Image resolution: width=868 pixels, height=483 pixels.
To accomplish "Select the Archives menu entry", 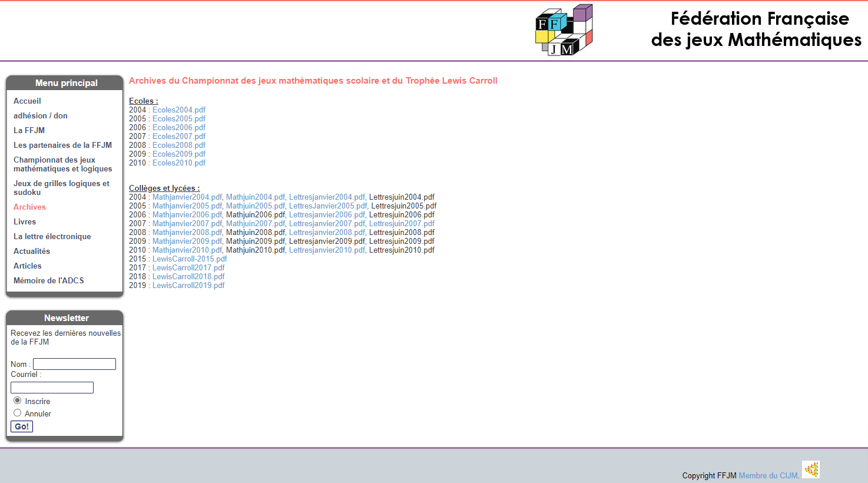I will pos(29,207).
